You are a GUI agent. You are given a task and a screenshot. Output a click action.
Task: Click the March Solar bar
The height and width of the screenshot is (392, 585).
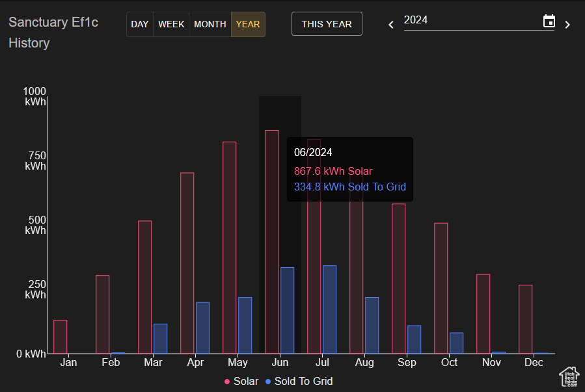(144, 287)
